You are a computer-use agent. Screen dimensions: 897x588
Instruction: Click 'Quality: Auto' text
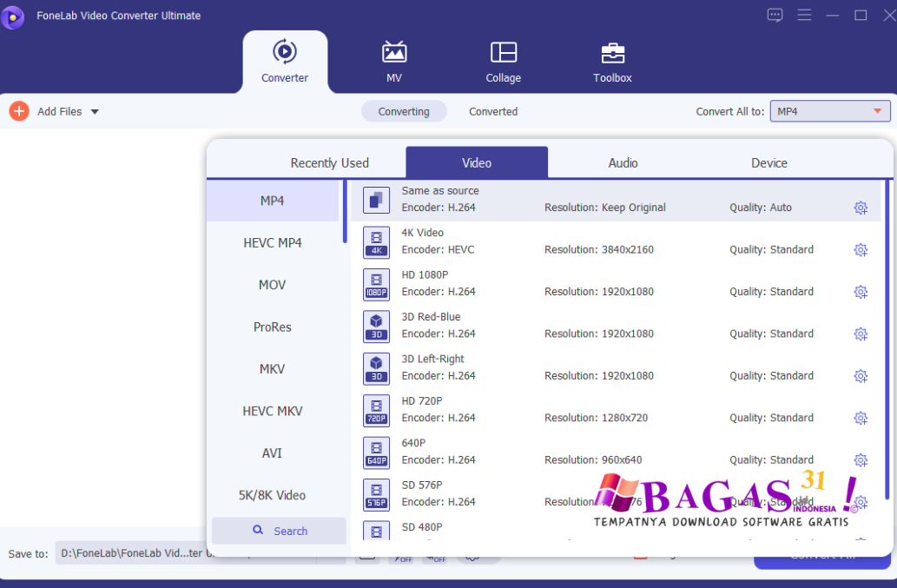(761, 208)
